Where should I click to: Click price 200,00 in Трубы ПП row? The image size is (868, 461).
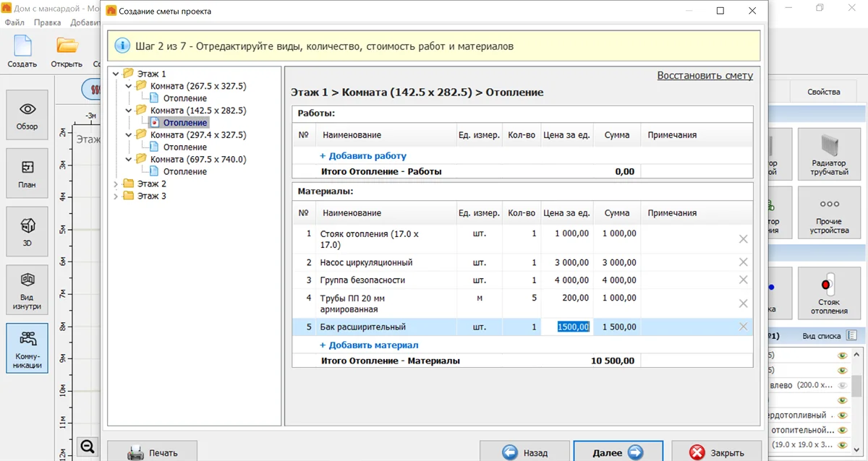point(576,298)
